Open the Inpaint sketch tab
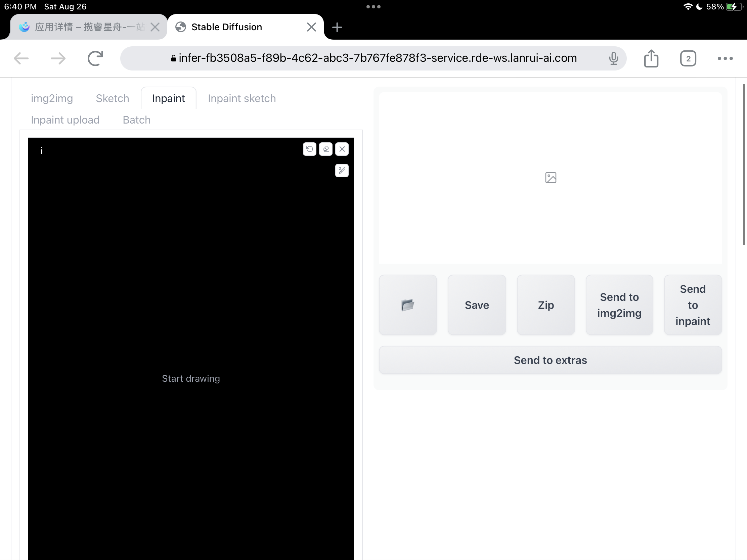Screen dimensions: 747x560 tap(241, 98)
